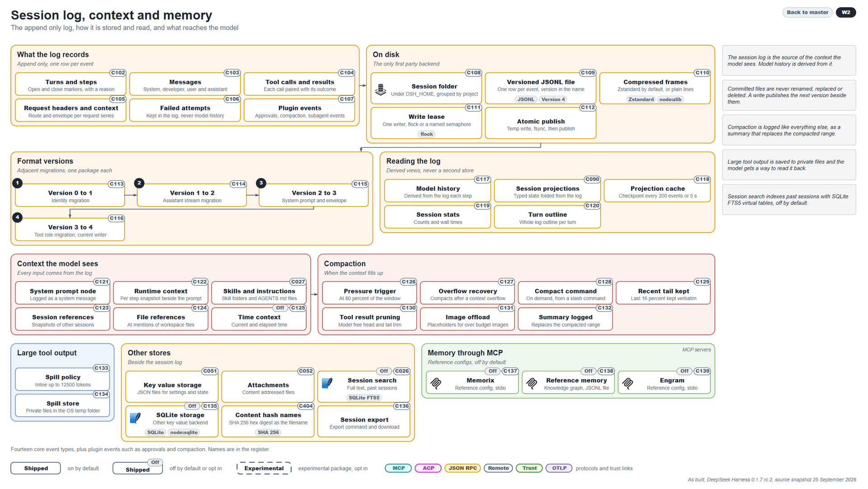The width and height of the screenshot is (868, 489).
Task: Select the OTLP protocol pill
Action: tap(559, 468)
